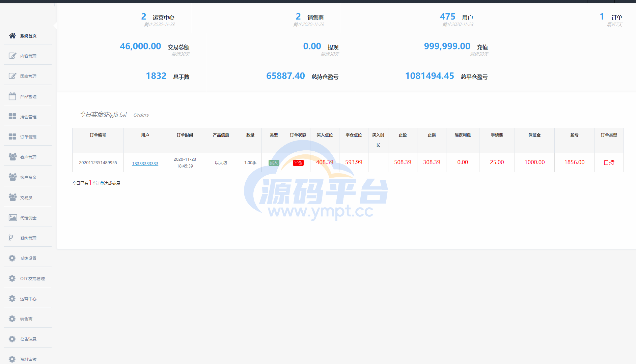636x364 pixels.
Task: Click the grid icon beside 持仓管理
Action: 12,117
